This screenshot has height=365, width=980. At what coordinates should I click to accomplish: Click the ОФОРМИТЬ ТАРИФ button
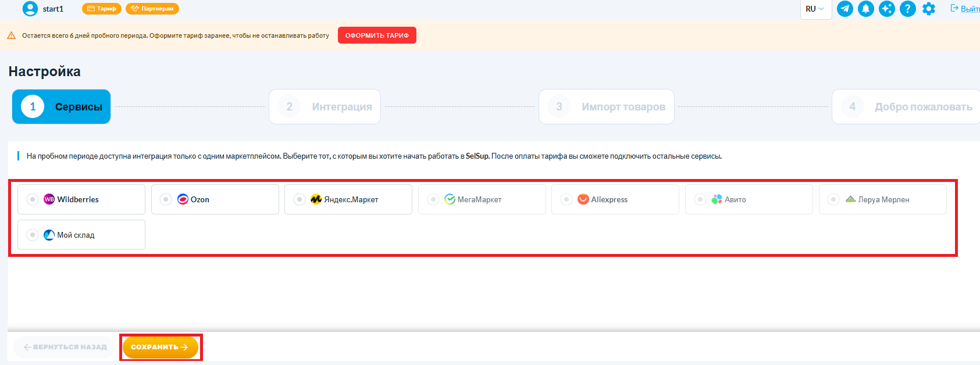point(377,35)
